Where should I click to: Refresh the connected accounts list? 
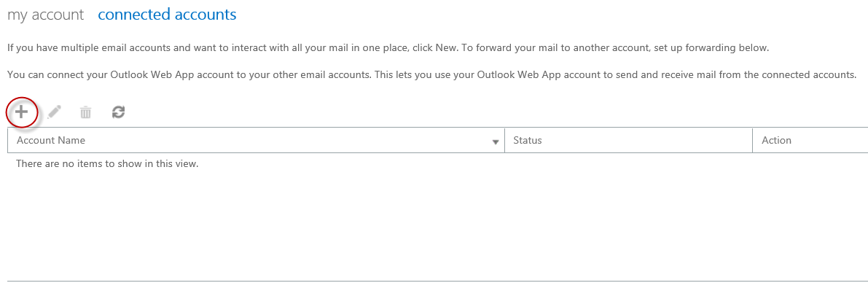(118, 112)
